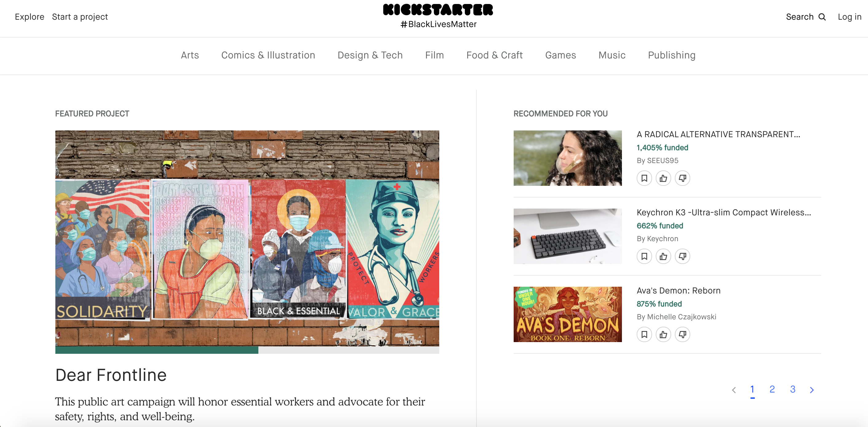Open the Keychron keyboard thumbnail

pos(567,236)
